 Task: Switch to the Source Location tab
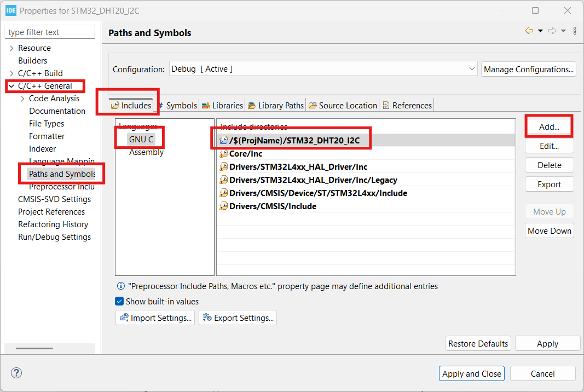(343, 106)
